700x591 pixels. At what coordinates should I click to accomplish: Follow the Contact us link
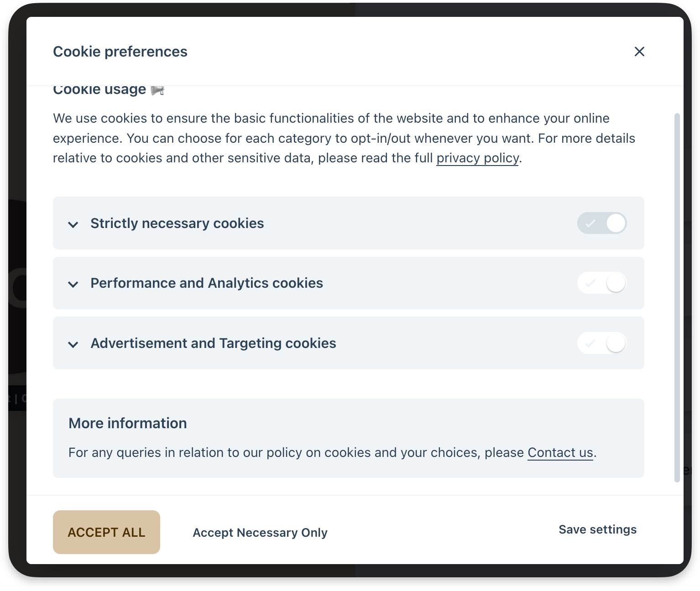[x=560, y=453]
